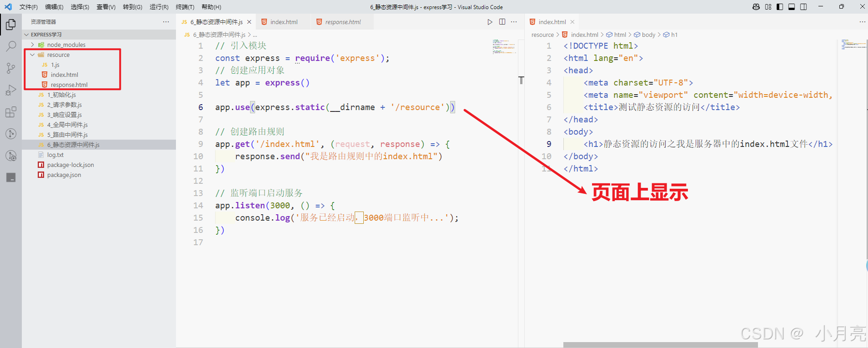Open 1.js in resource folder
Viewport: 868px width, 348px height.
click(99, 65)
